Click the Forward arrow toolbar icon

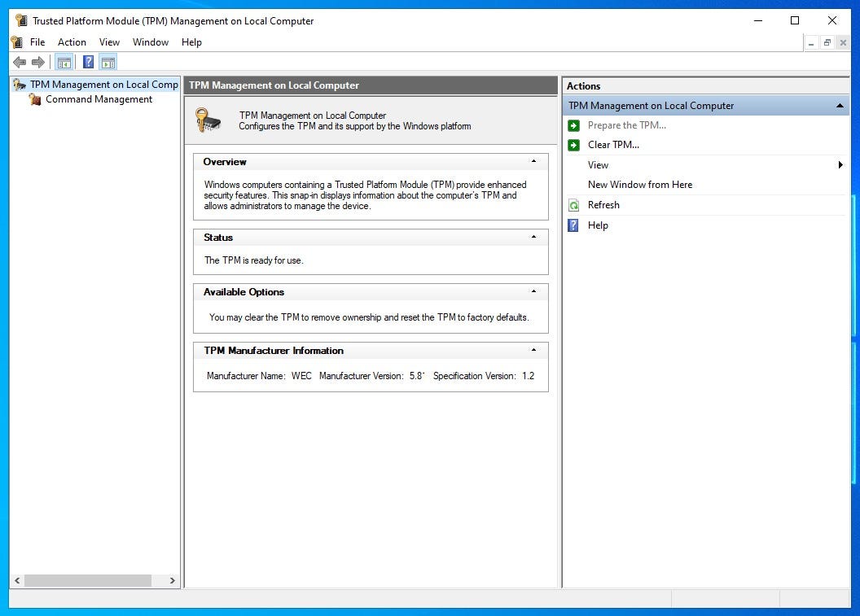point(37,63)
